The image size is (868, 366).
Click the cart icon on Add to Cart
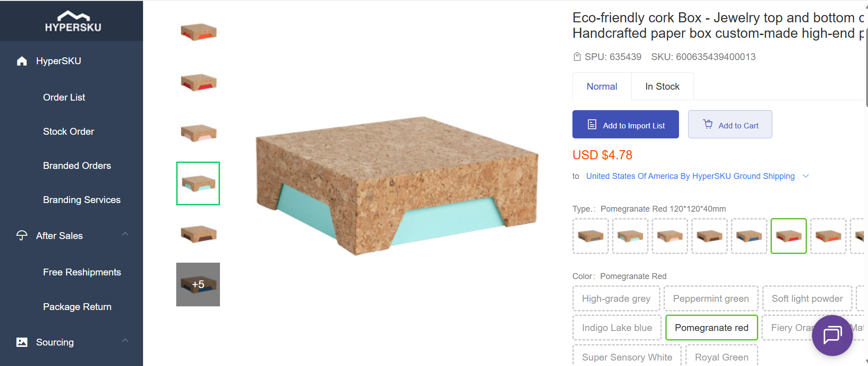tap(707, 124)
